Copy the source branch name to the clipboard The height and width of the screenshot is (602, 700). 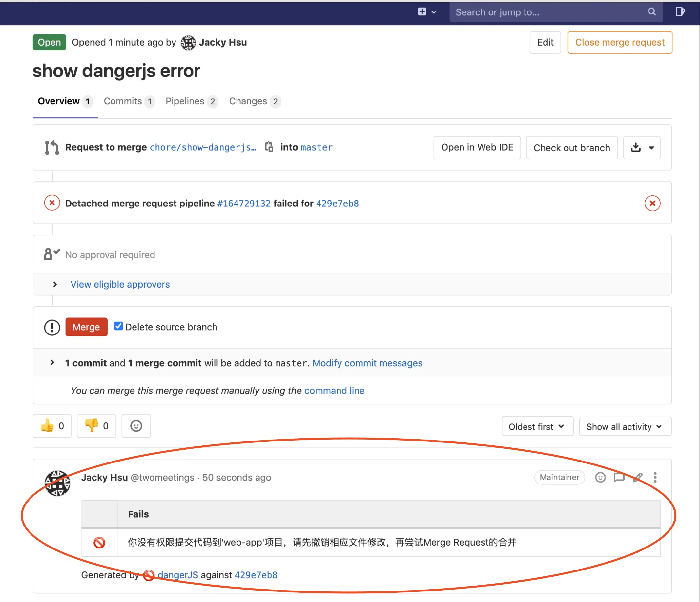(x=269, y=147)
